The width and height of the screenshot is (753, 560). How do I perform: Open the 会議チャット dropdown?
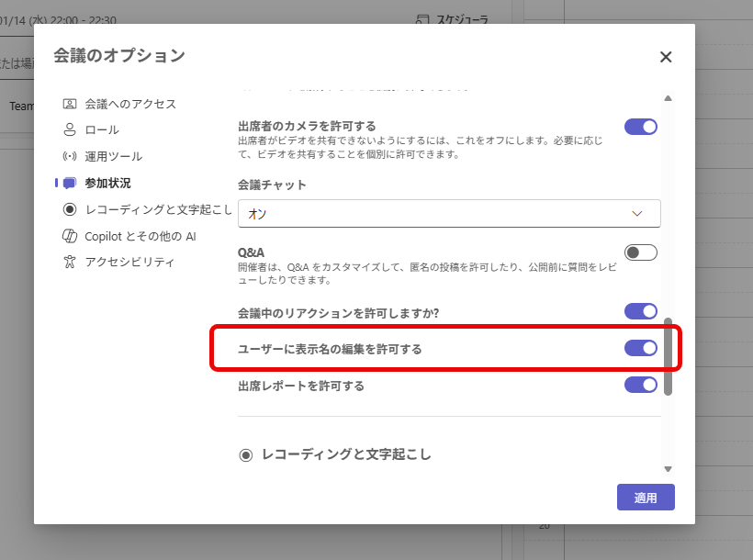449,213
